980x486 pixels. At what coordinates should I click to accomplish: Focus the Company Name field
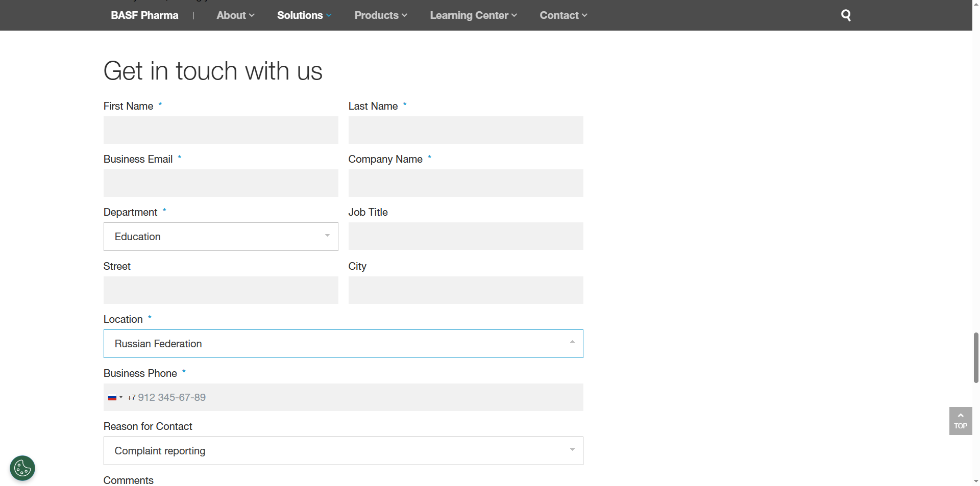[x=465, y=183]
